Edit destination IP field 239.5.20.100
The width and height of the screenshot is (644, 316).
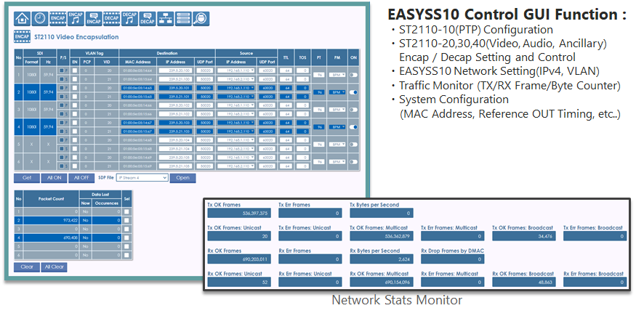tap(175, 70)
